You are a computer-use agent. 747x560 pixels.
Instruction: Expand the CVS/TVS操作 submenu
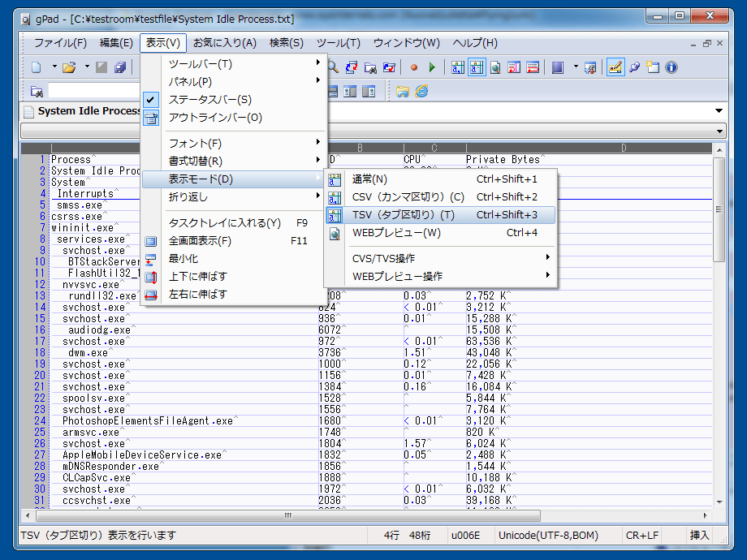tap(441, 259)
